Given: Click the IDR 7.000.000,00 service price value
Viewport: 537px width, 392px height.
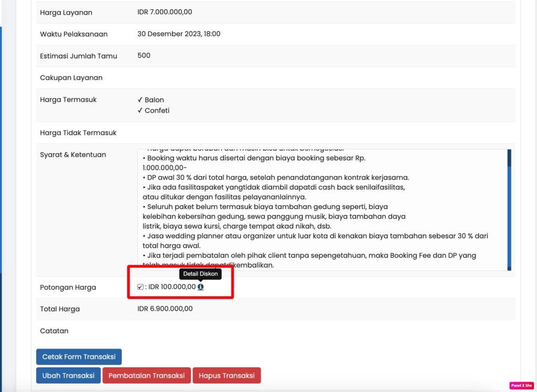Looking at the screenshot, I should pyautogui.click(x=165, y=12).
